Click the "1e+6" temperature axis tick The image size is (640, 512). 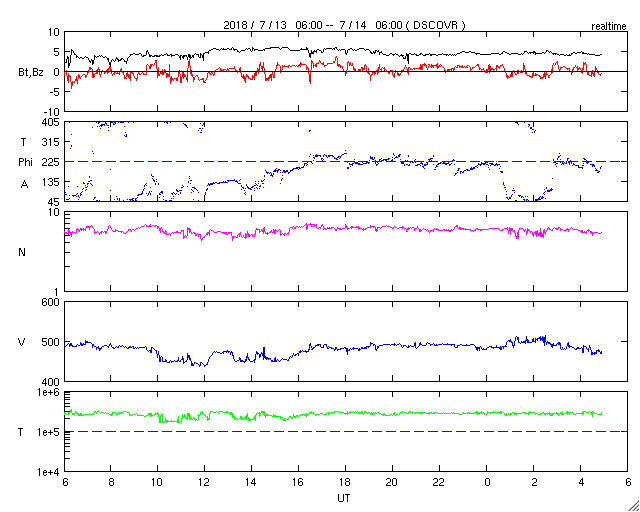point(49,392)
